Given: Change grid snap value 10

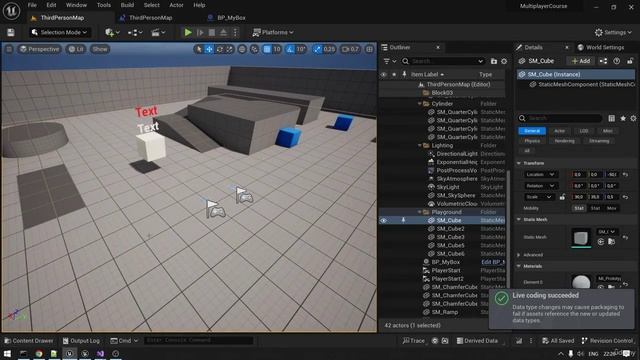Looking at the screenshot, I should tap(277, 49).
